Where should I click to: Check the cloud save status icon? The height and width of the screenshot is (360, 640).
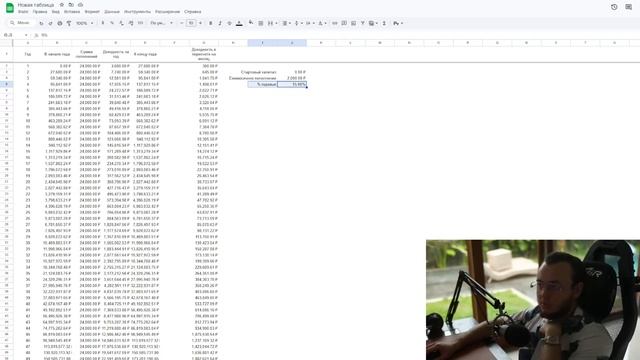tap(80, 5)
